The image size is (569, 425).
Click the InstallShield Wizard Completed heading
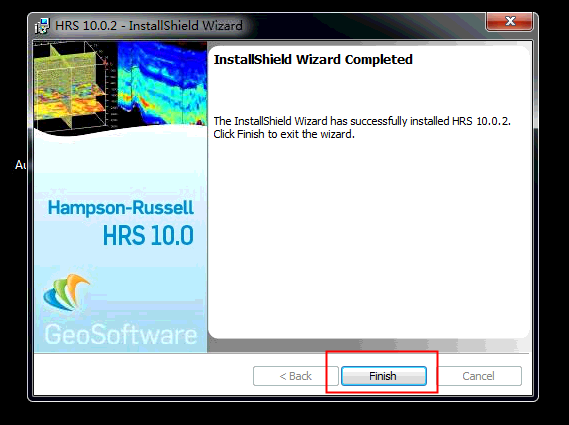coord(313,60)
